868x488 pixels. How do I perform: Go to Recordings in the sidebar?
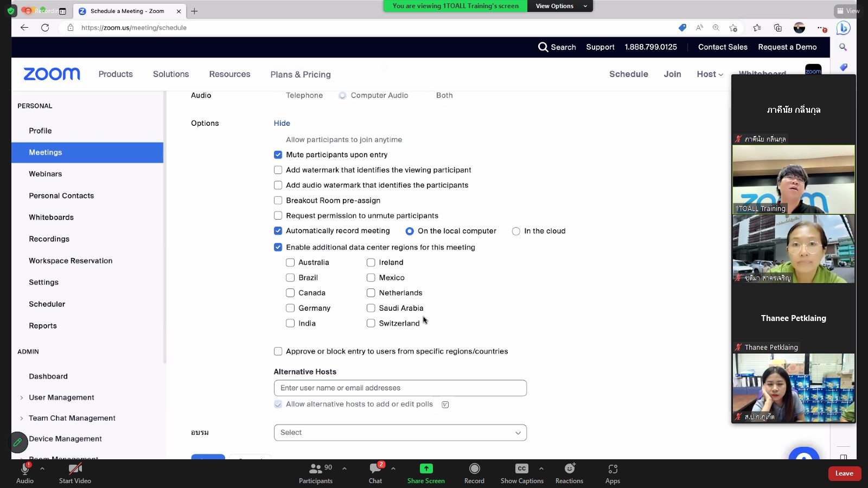coord(49,239)
